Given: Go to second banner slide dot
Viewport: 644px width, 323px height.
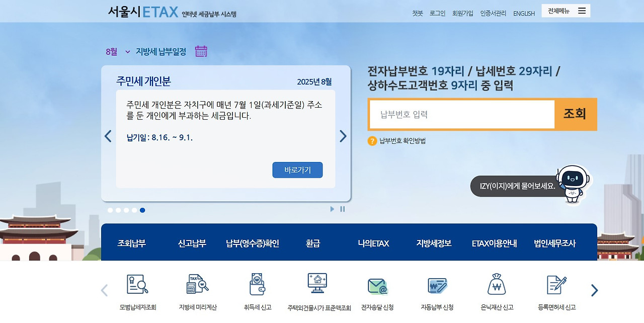Looking at the screenshot, I should pos(118,210).
